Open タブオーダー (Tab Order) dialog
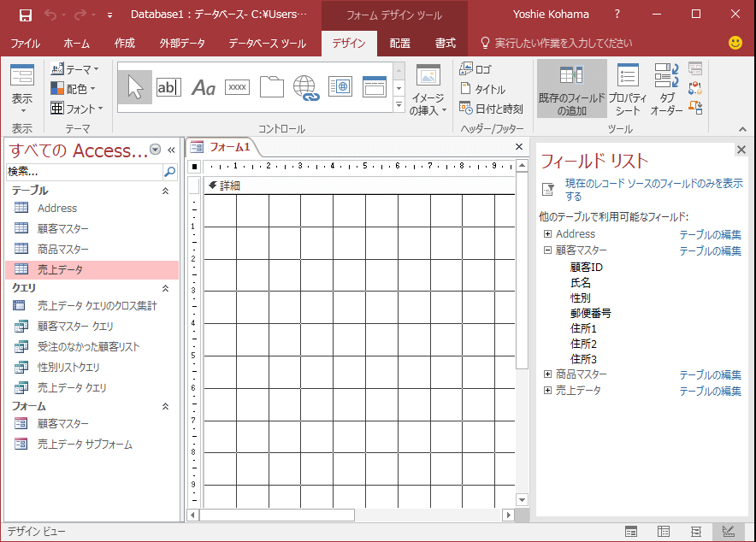Screen dimensions: 756x542 pyautogui.click(x=666, y=89)
